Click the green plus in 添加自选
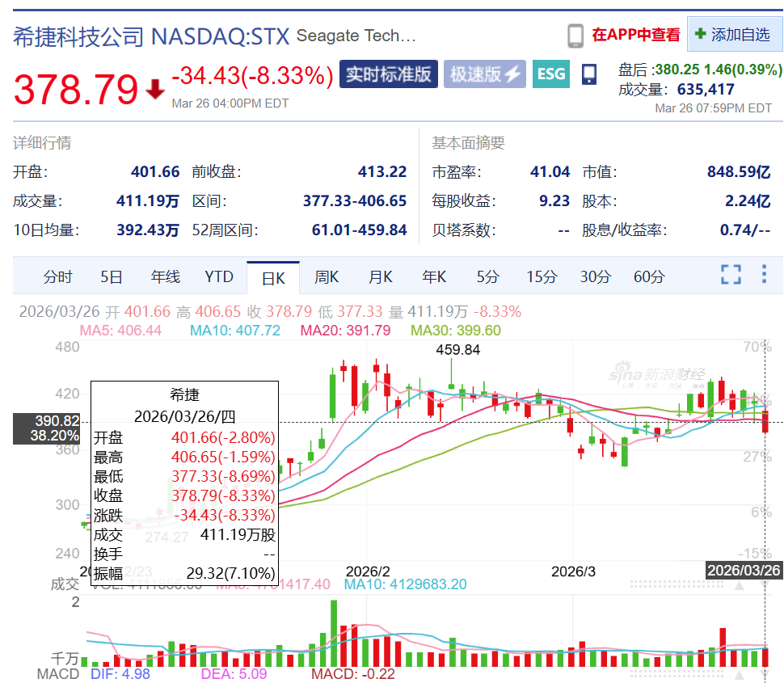Viewport: 784px width, 683px height. [701, 34]
